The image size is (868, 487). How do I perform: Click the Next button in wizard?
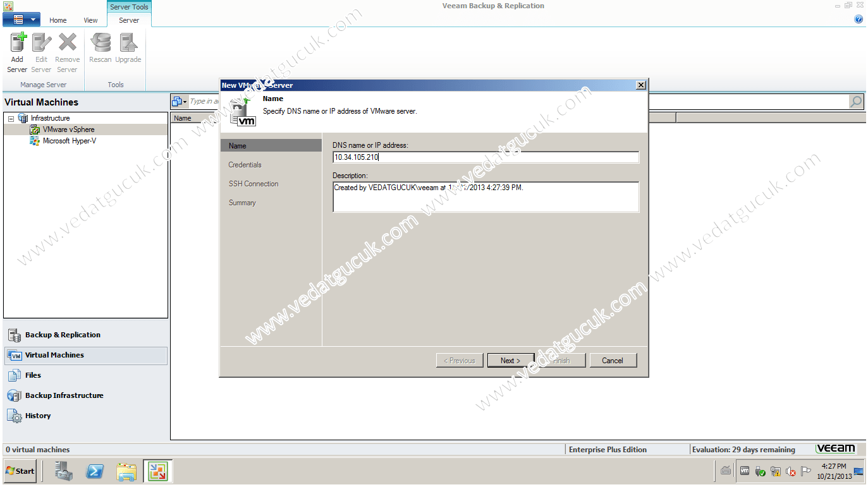click(511, 361)
